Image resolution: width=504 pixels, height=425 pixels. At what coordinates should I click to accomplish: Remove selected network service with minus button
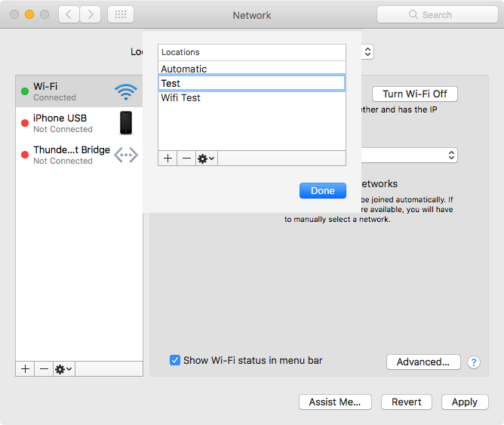point(44,368)
